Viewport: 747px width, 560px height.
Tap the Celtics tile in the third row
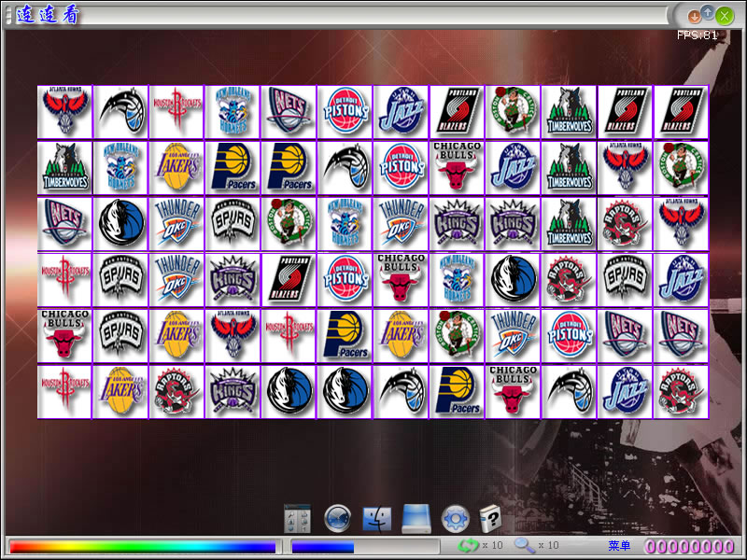pyautogui.click(x=289, y=224)
